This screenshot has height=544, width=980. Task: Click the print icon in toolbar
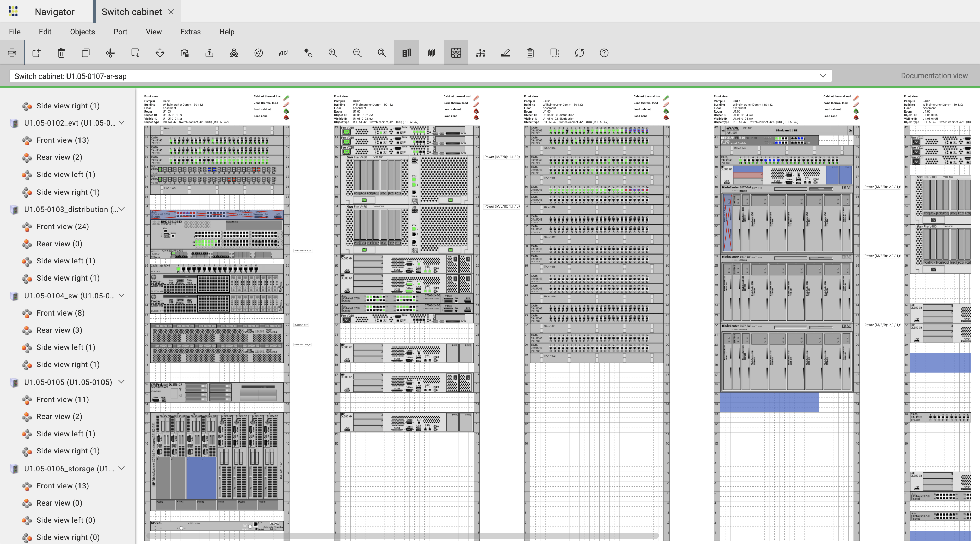[x=12, y=53]
